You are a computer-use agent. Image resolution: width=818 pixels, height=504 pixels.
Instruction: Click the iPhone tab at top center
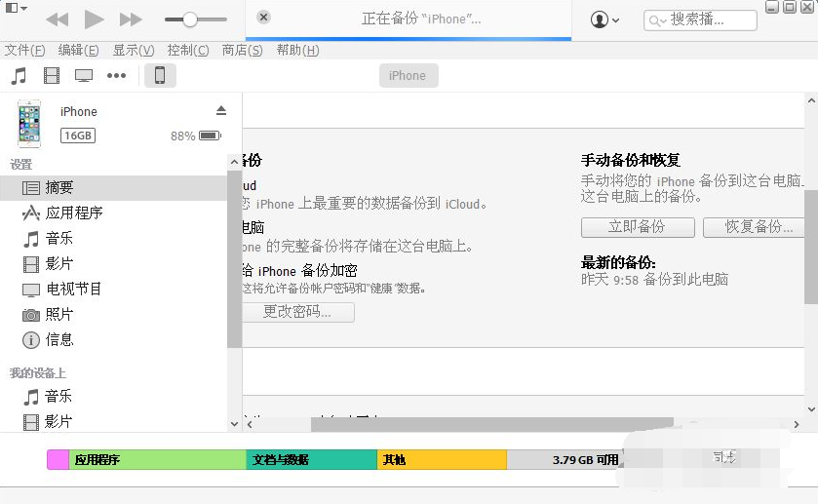(x=408, y=76)
